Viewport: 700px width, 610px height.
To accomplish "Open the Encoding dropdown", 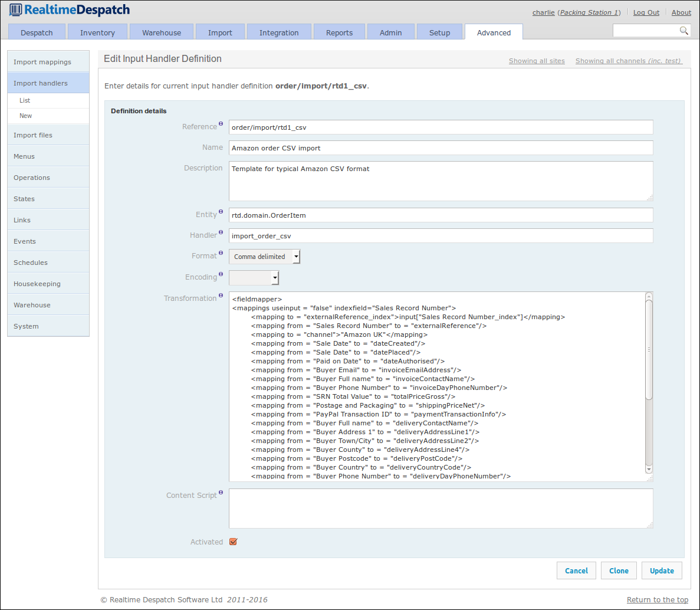I will (x=254, y=278).
